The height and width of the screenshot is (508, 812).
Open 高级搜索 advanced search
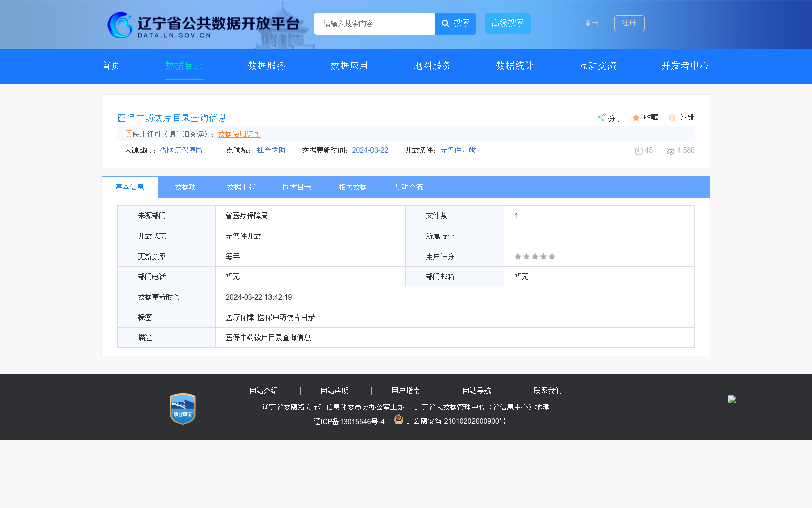point(508,23)
